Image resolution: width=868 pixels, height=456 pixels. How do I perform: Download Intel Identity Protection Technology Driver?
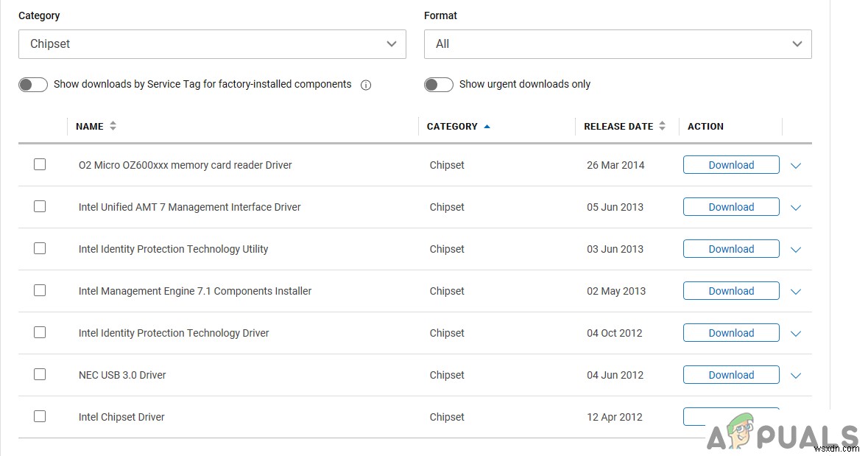coord(731,333)
